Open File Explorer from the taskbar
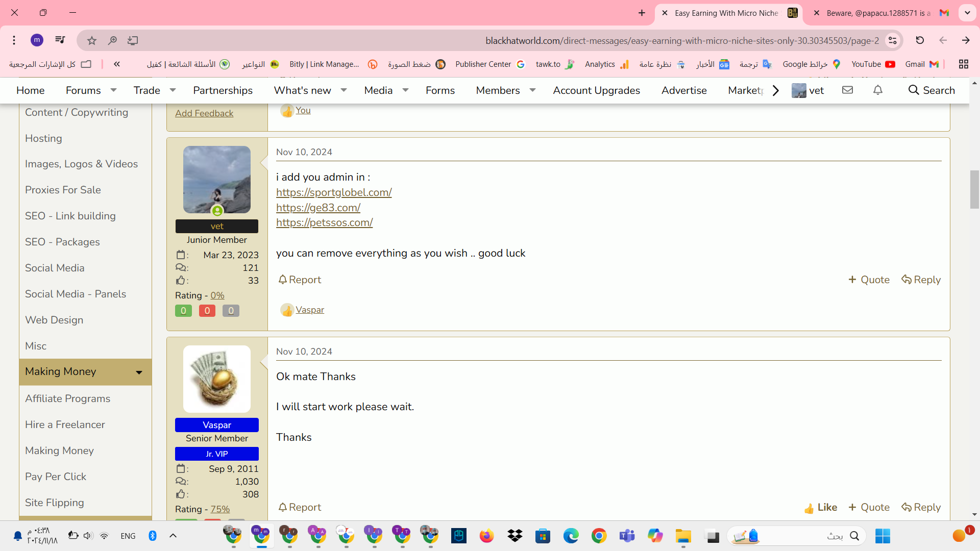Viewport: 980px width, 551px height. [x=683, y=536]
